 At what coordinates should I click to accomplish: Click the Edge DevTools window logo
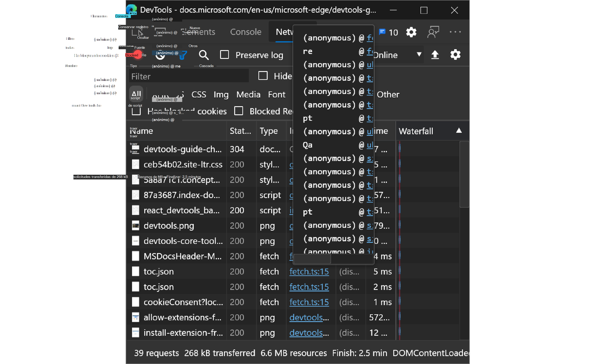click(132, 10)
